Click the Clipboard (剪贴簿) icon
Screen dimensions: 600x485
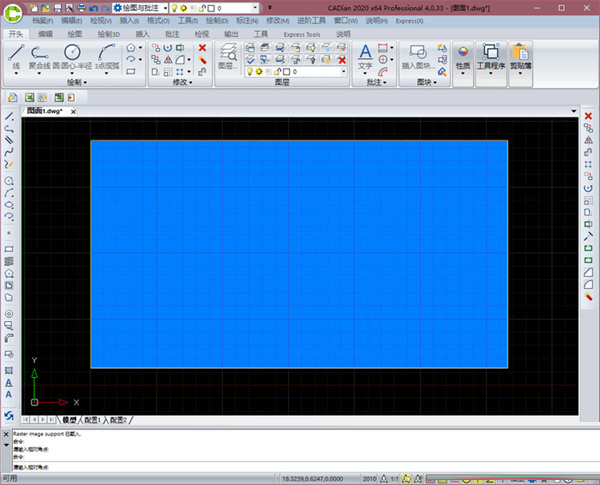(520, 56)
